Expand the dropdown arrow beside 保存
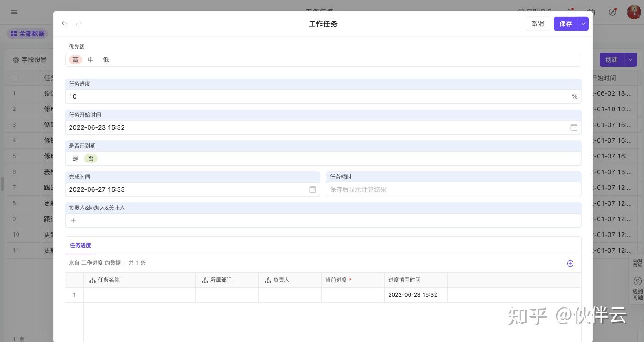 point(583,24)
